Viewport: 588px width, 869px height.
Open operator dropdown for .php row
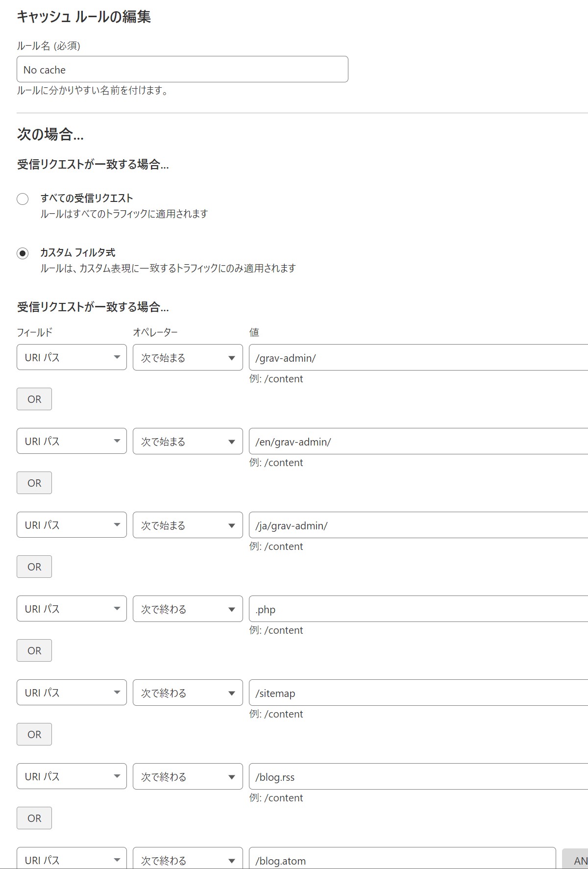coord(188,609)
